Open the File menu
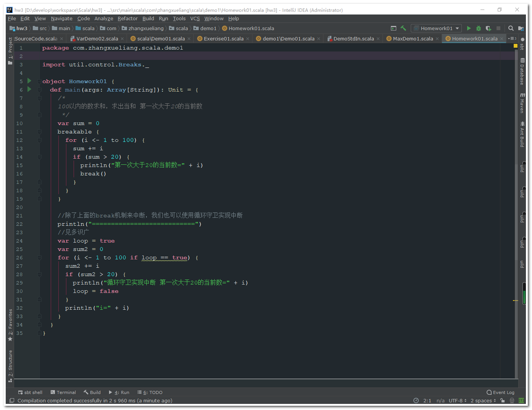Viewport: 532px width, 410px height. tap(12, 18)
